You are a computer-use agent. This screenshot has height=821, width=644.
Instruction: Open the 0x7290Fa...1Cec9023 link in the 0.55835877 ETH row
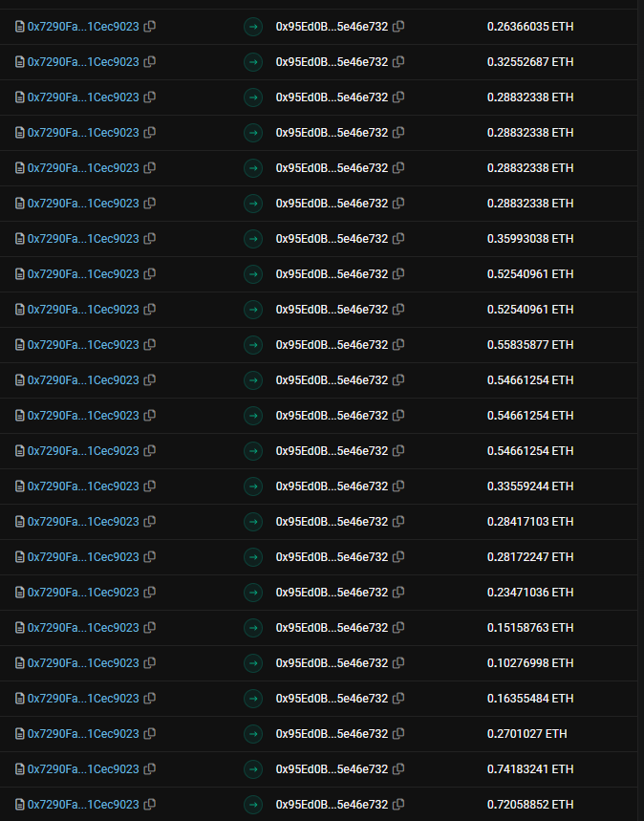click(x=83, y=344)
